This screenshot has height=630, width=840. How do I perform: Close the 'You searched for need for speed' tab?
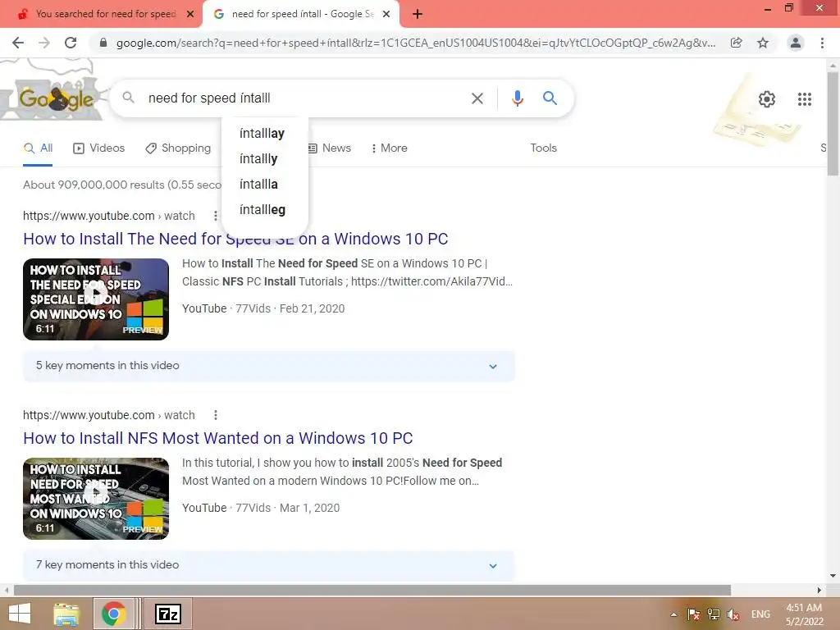[x=190, y=14]
